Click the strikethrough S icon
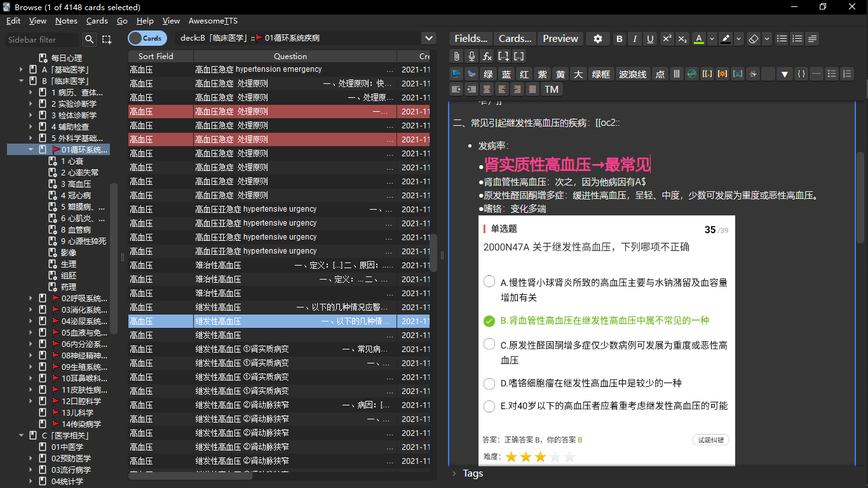The width and height of the screenshot is (868, 488). click(x=753, y=74)
